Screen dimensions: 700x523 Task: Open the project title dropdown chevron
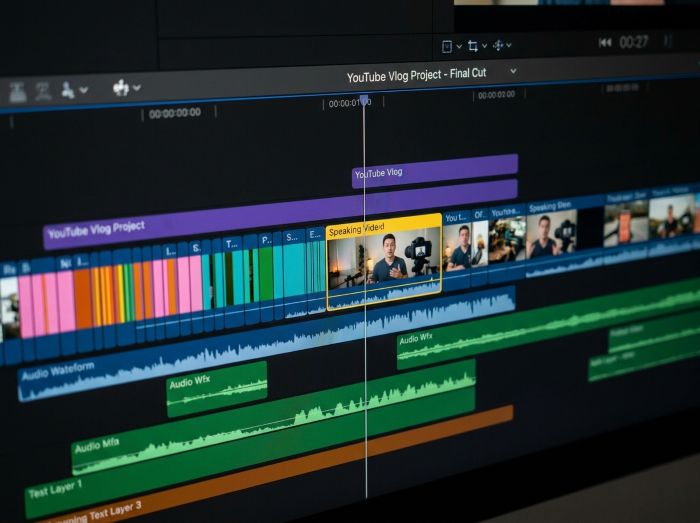click(x=513, y=71)
